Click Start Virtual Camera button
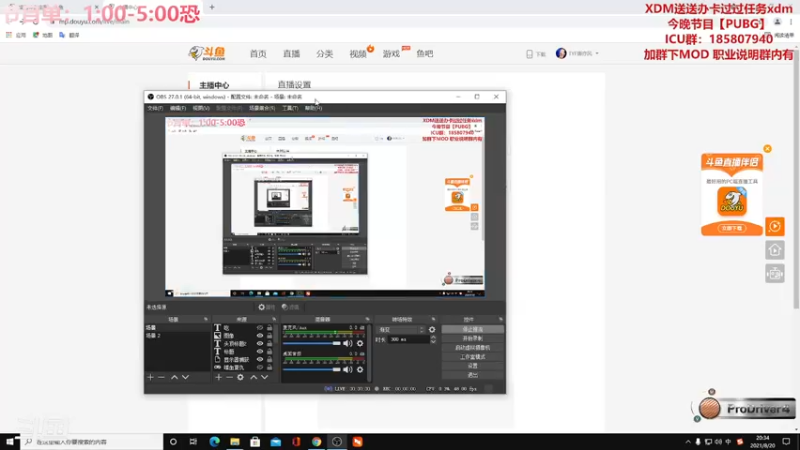 pyautogui.click(x=472, y=348)
